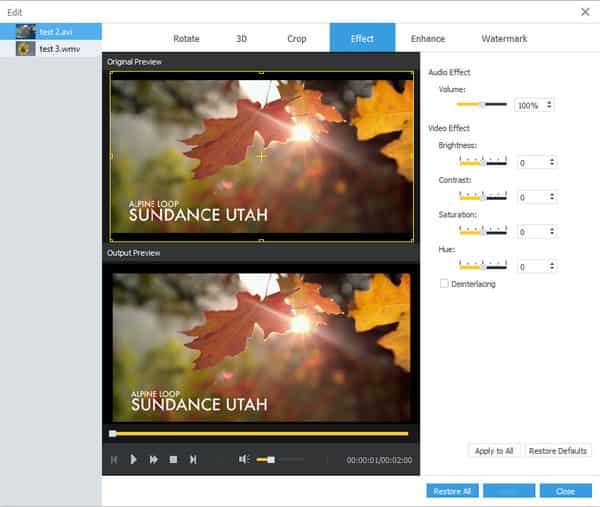Open the Enhance tab
This screenshot has width=600, height=507.
point(428,39)
